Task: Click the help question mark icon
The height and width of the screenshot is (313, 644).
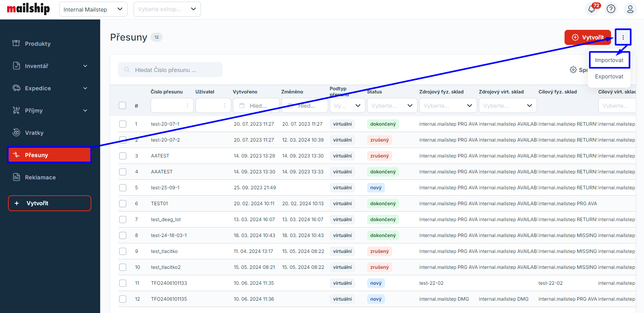Action: pyautogui.click(x=611, y=9)
